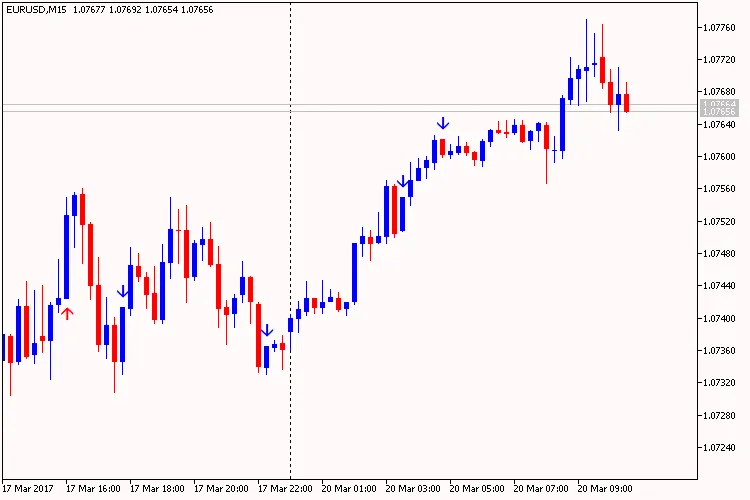Click blue down arrow beside dotted vertical line

tap(267, 330)
